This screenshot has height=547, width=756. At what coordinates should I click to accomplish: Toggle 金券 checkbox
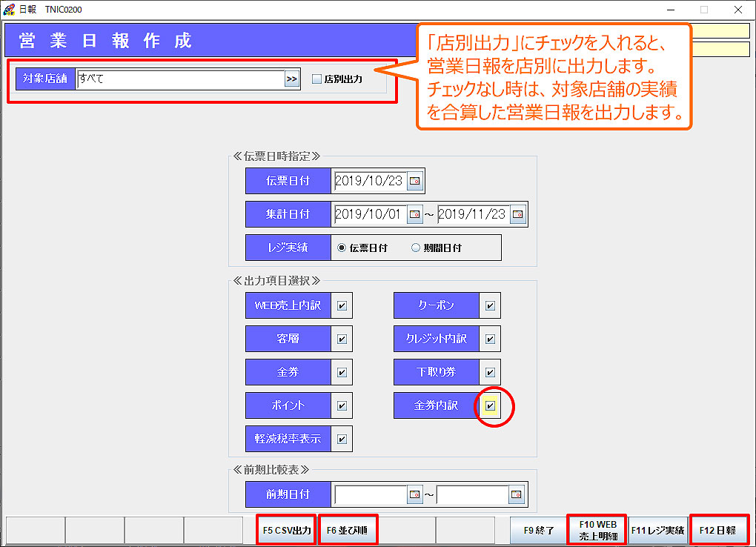[342, 372]
